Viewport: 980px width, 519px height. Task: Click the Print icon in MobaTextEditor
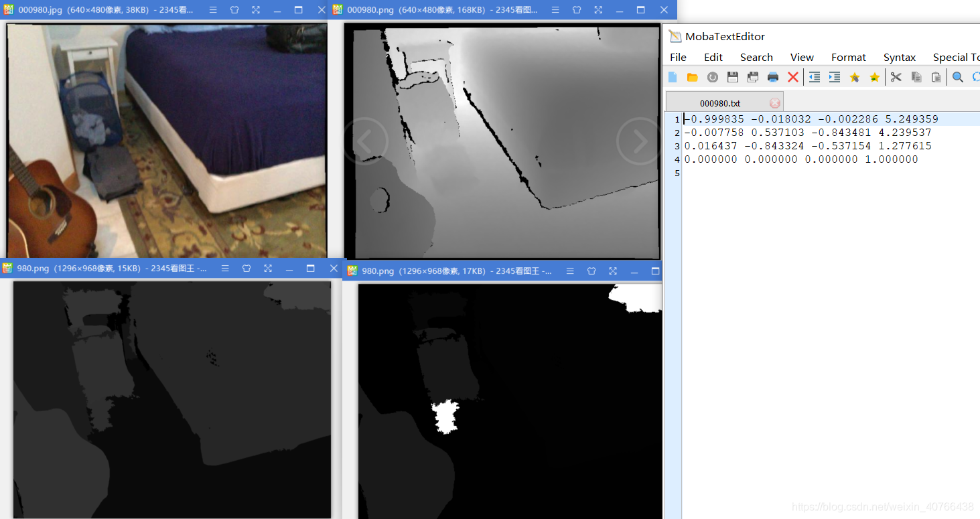click(x=773, y=77)
